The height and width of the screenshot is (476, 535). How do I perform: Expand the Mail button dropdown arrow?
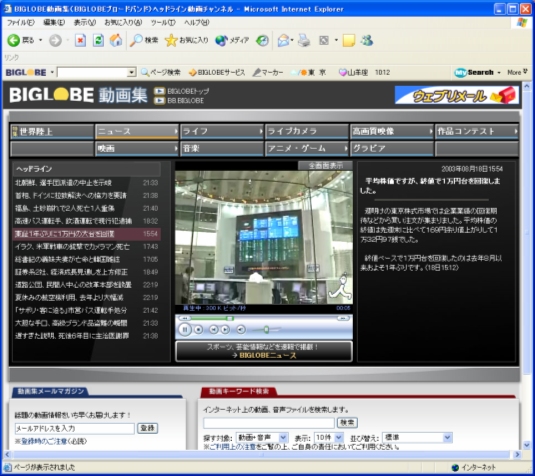point(292,40)
